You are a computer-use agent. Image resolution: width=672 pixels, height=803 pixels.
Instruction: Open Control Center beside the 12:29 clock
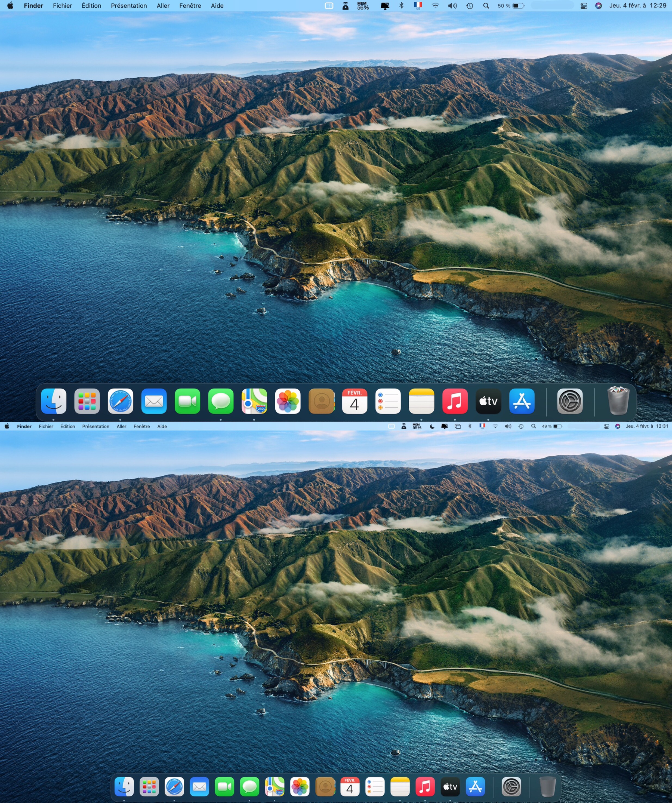coord(583,6)
